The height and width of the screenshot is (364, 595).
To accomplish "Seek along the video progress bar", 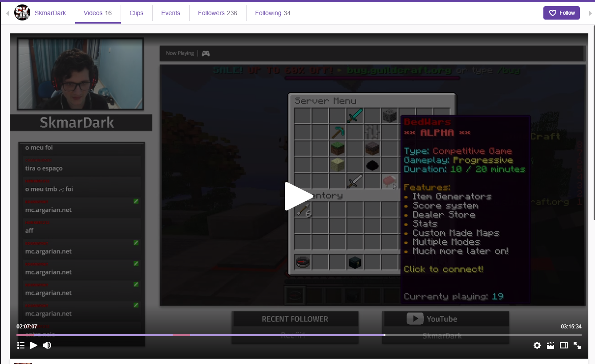I will pyautogui.click(x=299, y=335).
